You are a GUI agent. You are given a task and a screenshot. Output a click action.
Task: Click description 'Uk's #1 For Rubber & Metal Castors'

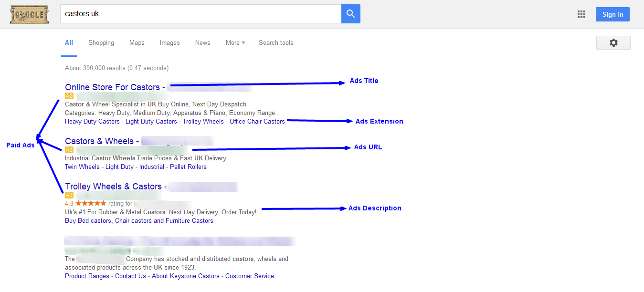115,212
